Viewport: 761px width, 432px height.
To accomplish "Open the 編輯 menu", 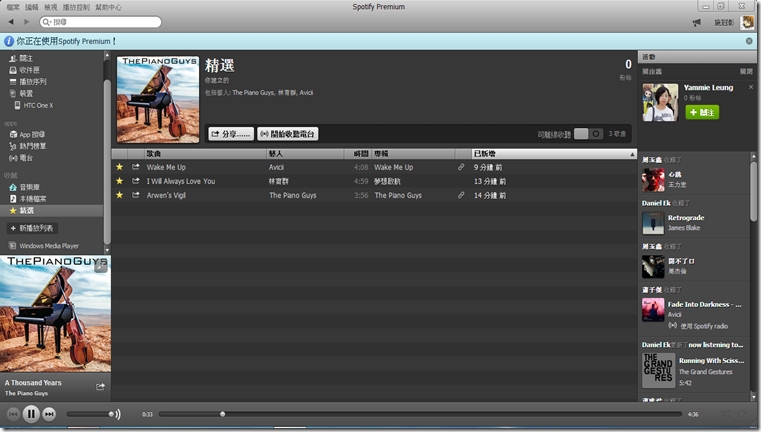I will tap(32, 7).
